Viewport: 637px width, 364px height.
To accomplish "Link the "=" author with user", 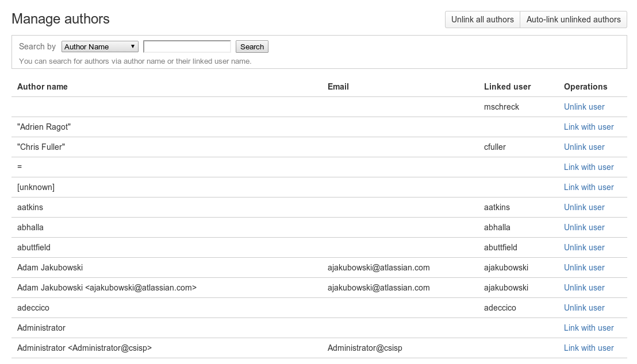I will (x=589, y=167).
